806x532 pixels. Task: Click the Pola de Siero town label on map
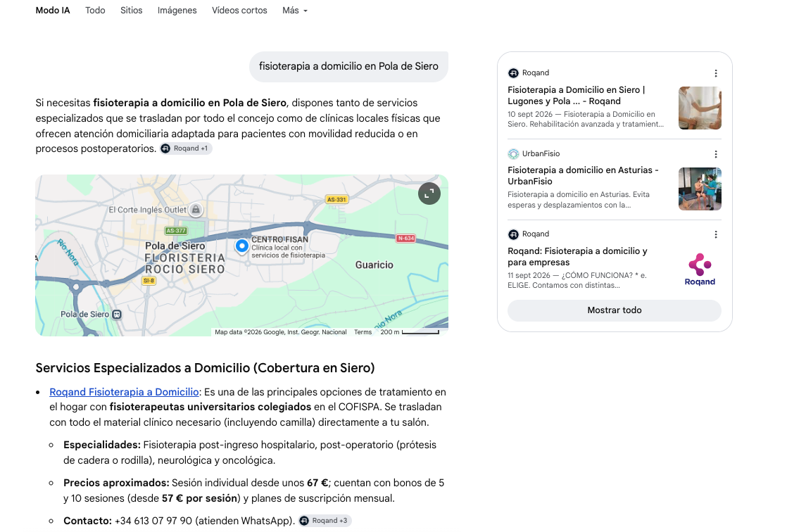point(175,246)
